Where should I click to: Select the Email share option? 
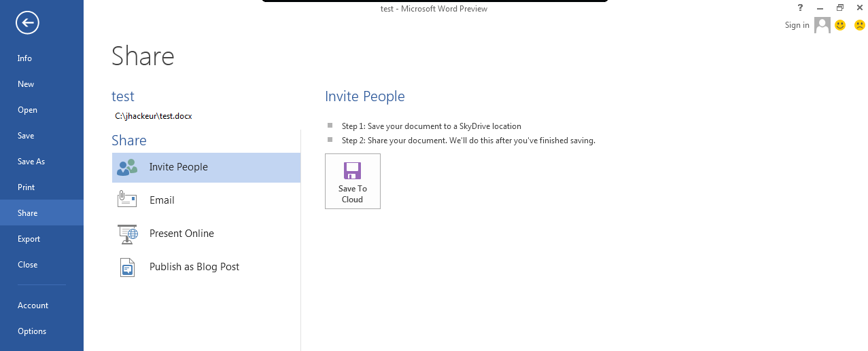pyautogui.click(x=206, y=200)
